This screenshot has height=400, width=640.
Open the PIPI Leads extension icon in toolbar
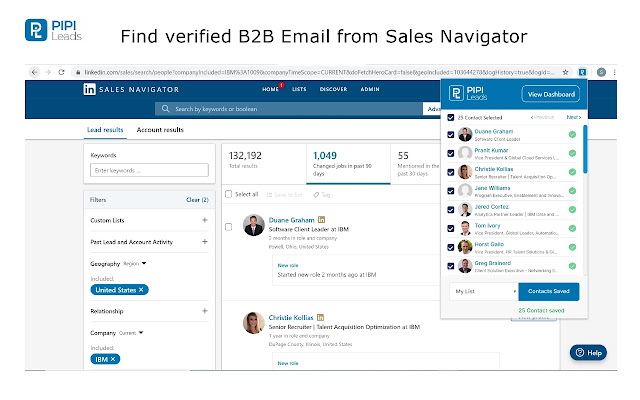582,72
